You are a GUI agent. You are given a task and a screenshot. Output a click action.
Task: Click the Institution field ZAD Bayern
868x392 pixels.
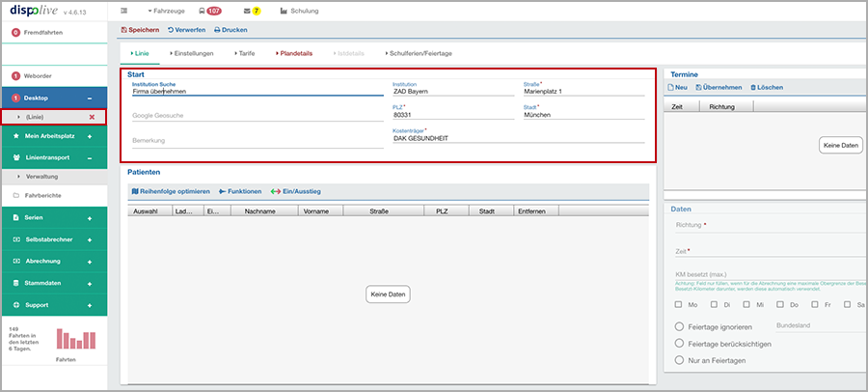coord(453,92)
